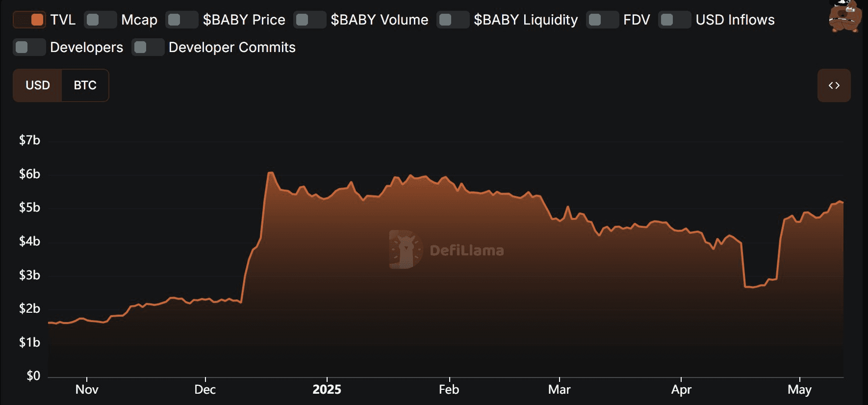
Task: Click the Feb x-axis label
Action: tap(449, 390)
